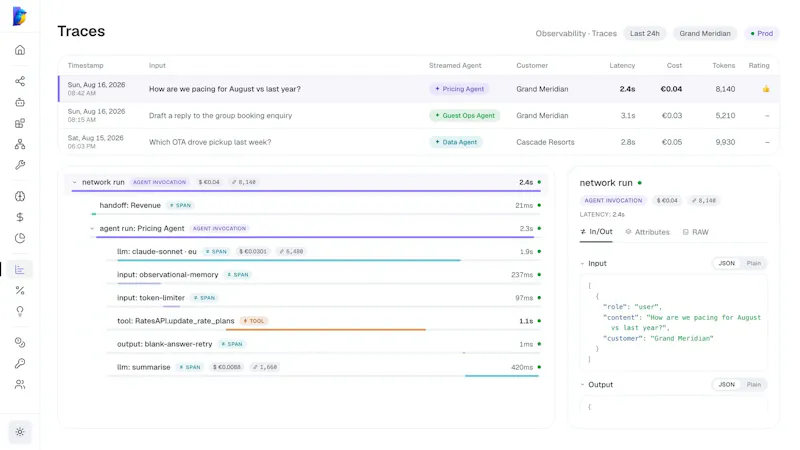Select the Traces chart icon in sidebar

pyautogui.click(x=20, y=269)
